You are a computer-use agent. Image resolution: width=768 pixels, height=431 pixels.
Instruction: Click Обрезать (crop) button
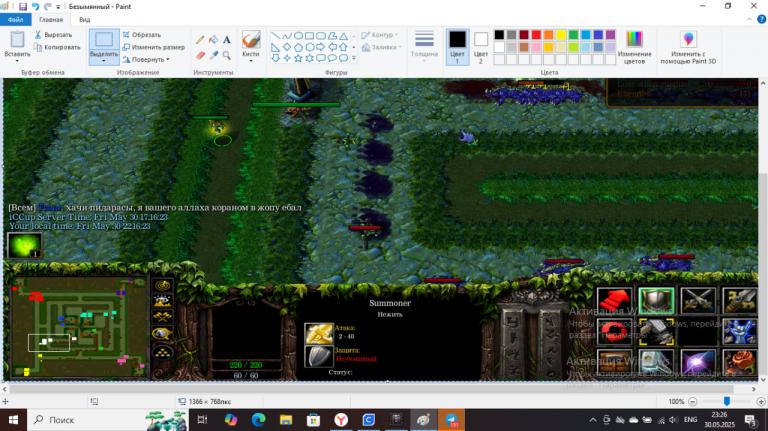[142, 35]
